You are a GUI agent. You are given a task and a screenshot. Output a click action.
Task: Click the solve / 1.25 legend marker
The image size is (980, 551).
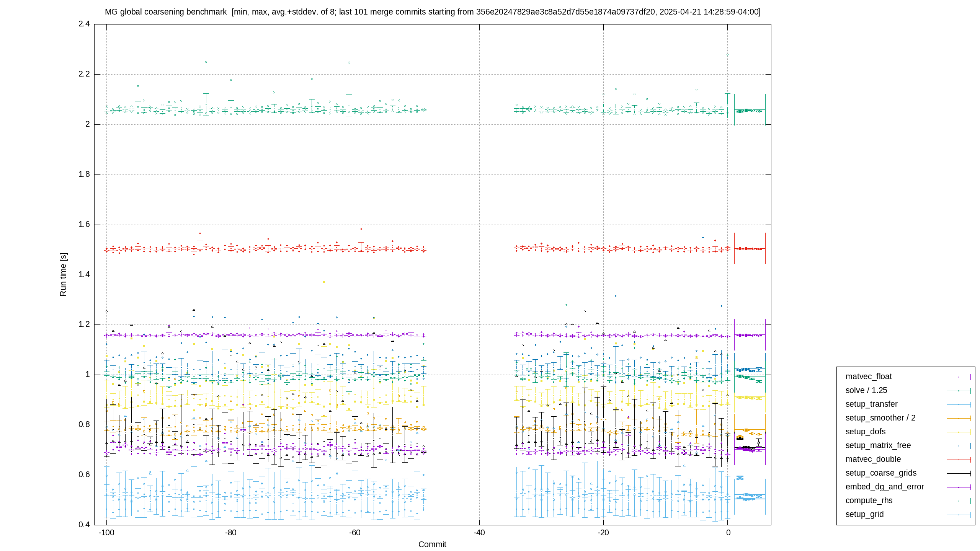point(959,391)
